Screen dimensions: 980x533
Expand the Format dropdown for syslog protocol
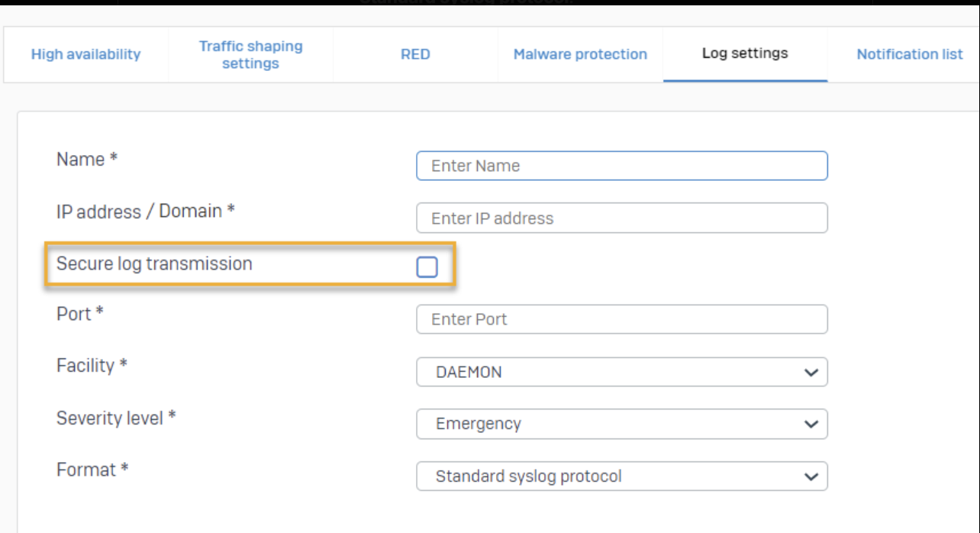[621, 476]
